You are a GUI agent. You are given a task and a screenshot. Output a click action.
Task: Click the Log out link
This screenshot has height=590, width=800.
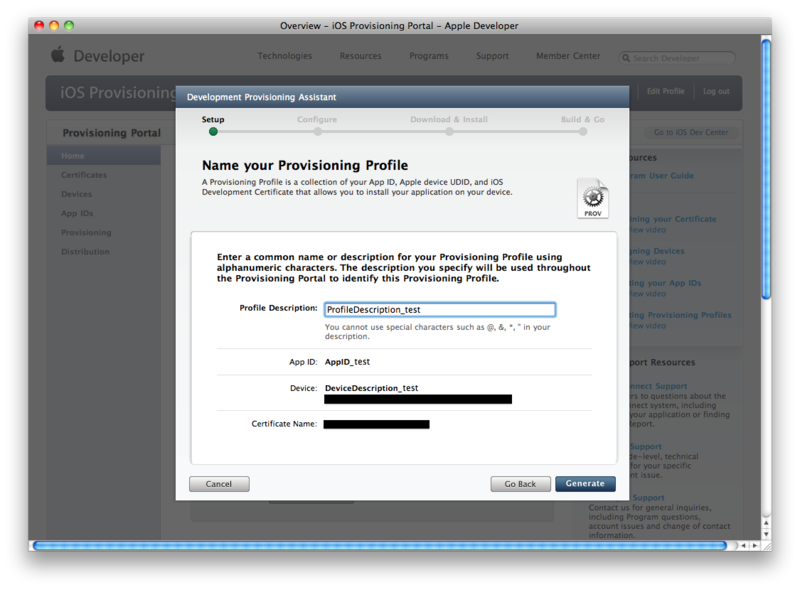(716, 91)
